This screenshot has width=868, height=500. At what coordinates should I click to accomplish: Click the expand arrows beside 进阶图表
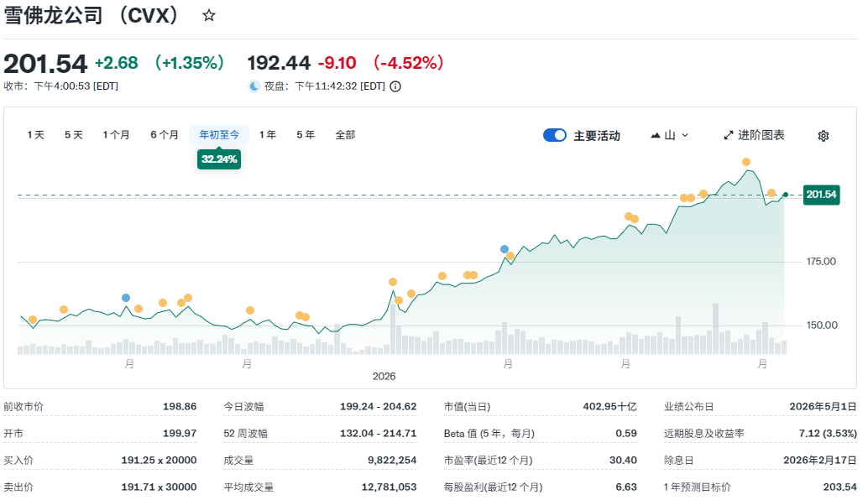click(728, 135)
